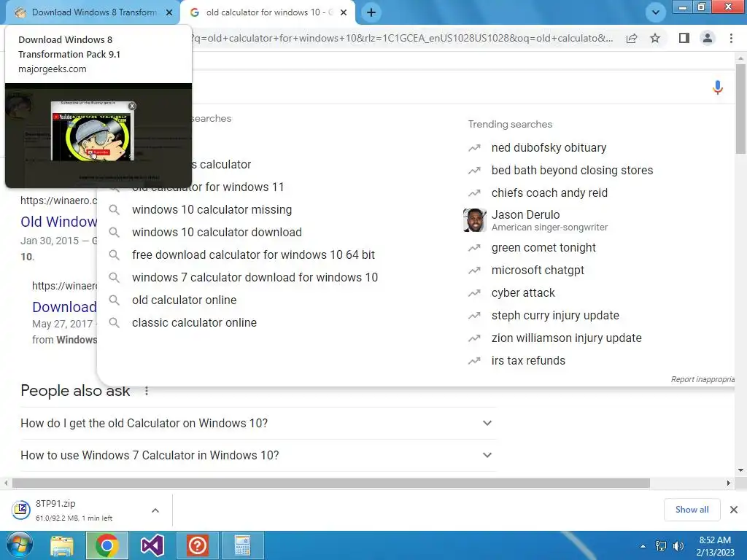Image resolution: width=747 pixels, height=560 pixels.
Task: Select suggestion old calculator for windows 11
Action: [208, 187]
